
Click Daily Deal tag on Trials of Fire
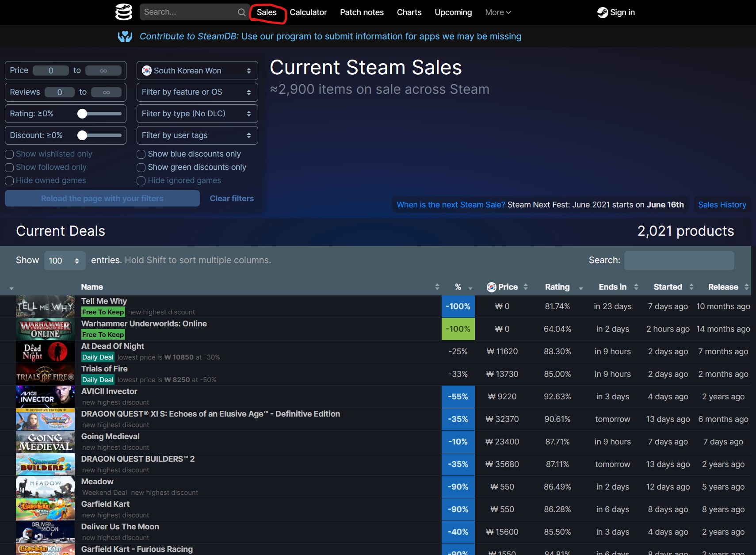tap(98, 380)
